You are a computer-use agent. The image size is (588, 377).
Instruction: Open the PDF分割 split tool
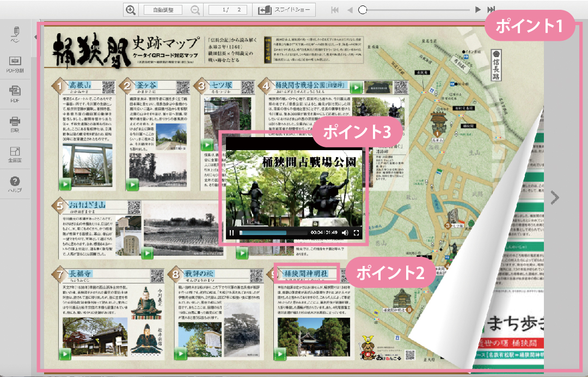click(x=15, y=64)
